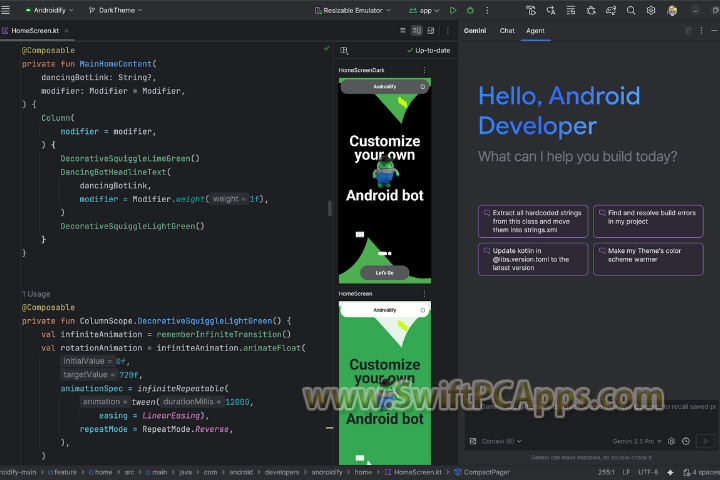The width and height of the screenshot is (720, 480).
Task: Click 'CompactPager' in the breadcrumb path
Action: [486, 472]
